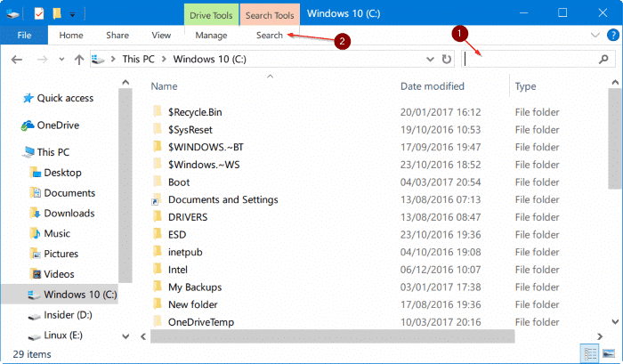
Task: Click navigation pane scroll up arrow
Action: point(125,82)
